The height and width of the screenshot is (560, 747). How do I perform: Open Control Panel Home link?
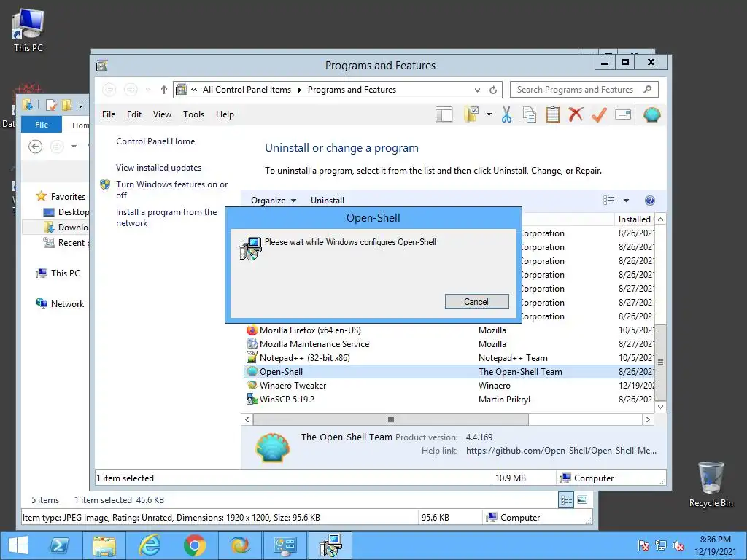point(155,141)
